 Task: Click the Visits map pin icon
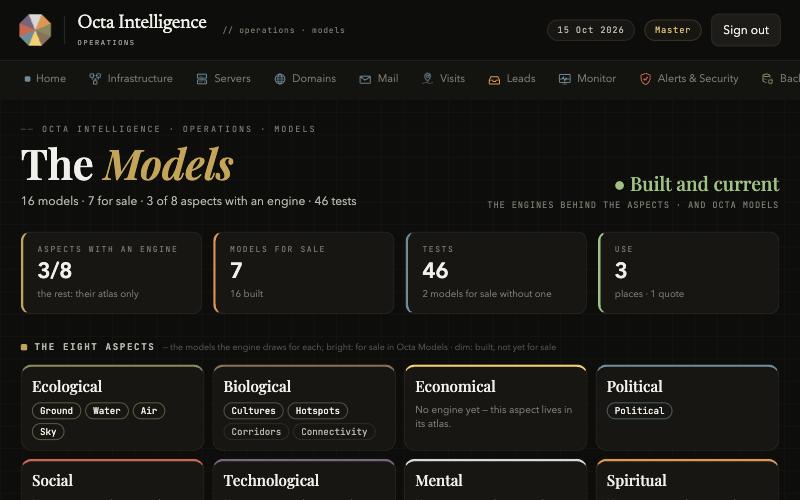pos(428,79)
